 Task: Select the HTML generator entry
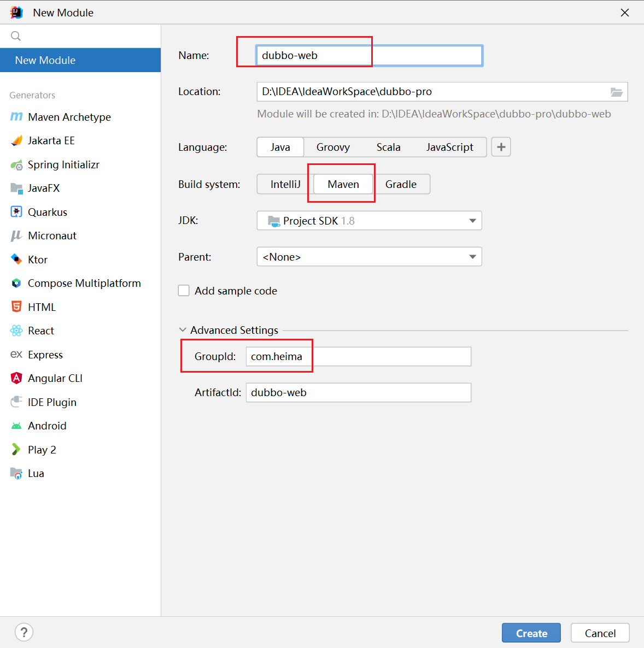pos(80,307)
